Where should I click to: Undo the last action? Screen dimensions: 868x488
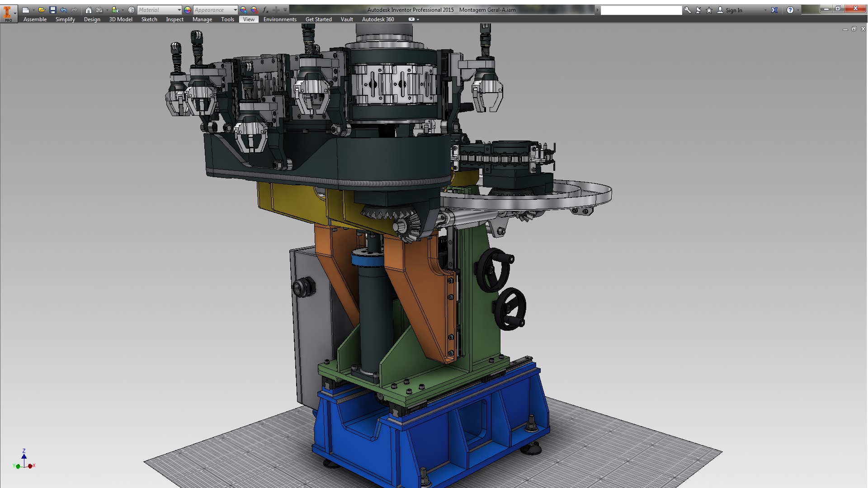[63, 10]
